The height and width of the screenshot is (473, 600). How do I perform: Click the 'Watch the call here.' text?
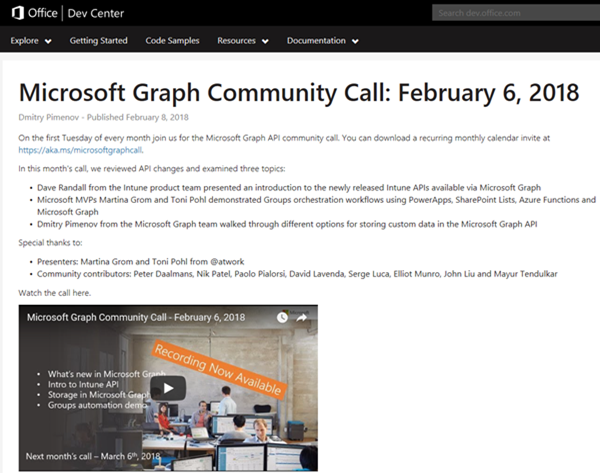point(54,293)
